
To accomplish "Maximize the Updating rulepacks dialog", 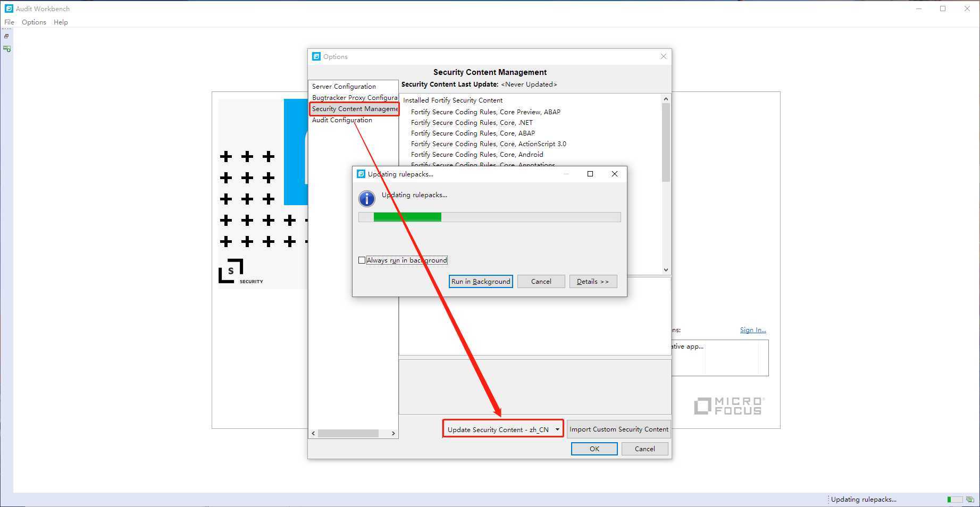I will pyautogui.click(x=590, y=174).
